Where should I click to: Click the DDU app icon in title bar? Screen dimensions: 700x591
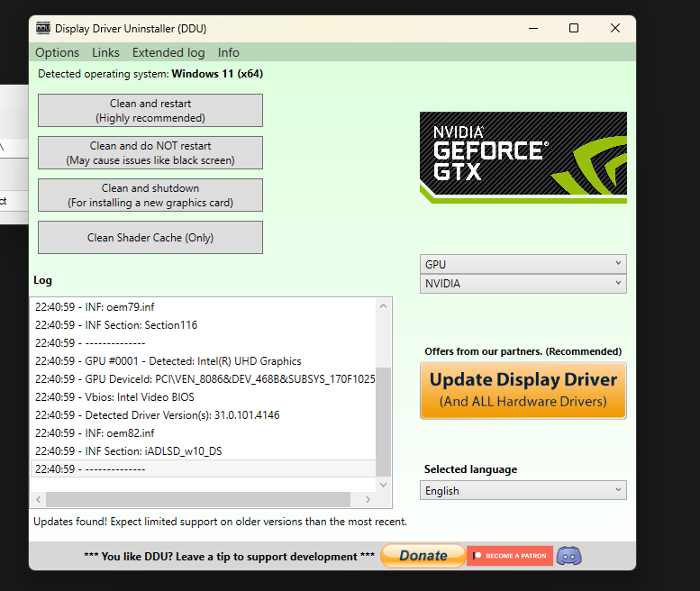click(43, 28)
